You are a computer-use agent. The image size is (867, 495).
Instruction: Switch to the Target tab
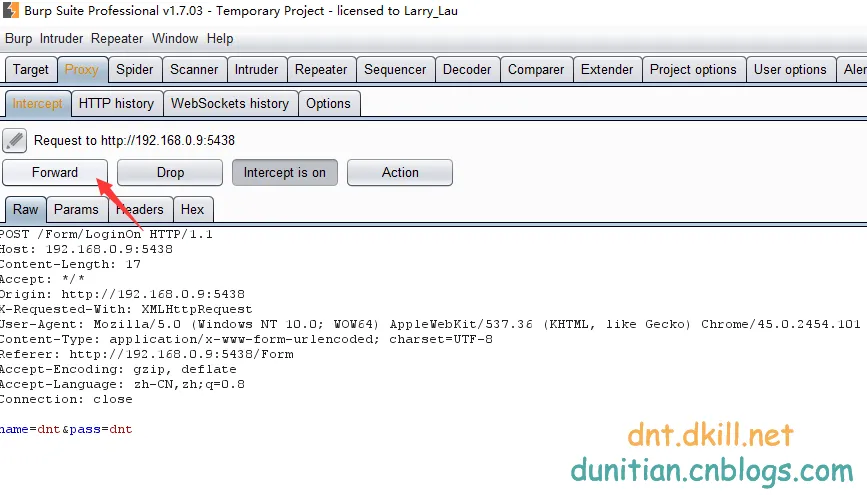coord(31,70)
